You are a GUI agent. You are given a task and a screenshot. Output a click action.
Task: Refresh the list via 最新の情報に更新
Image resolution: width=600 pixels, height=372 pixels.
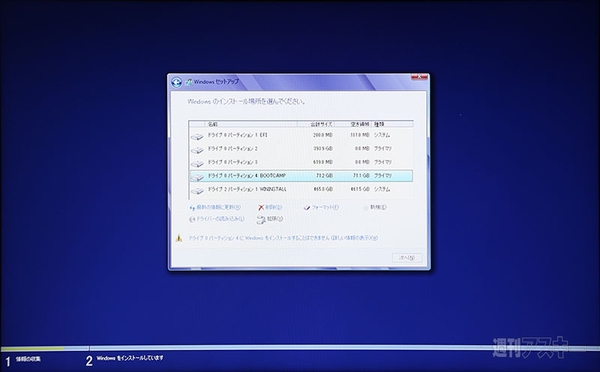point(215,207)
